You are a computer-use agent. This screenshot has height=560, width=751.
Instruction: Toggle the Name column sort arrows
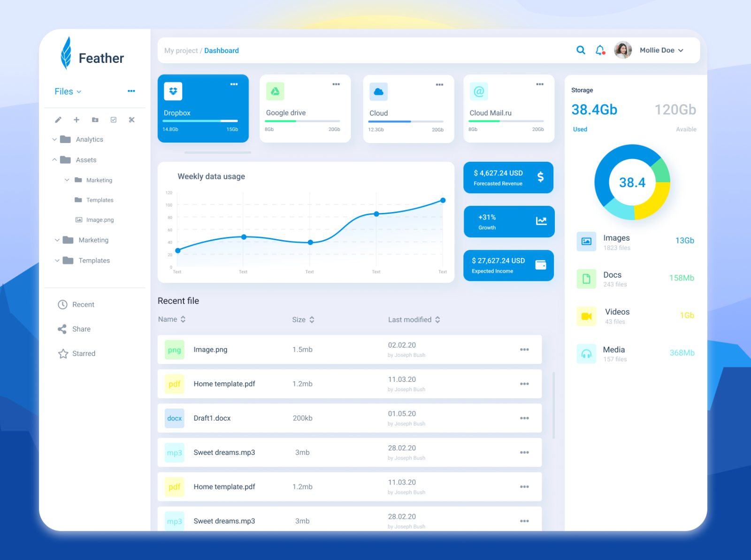[183, 319]
